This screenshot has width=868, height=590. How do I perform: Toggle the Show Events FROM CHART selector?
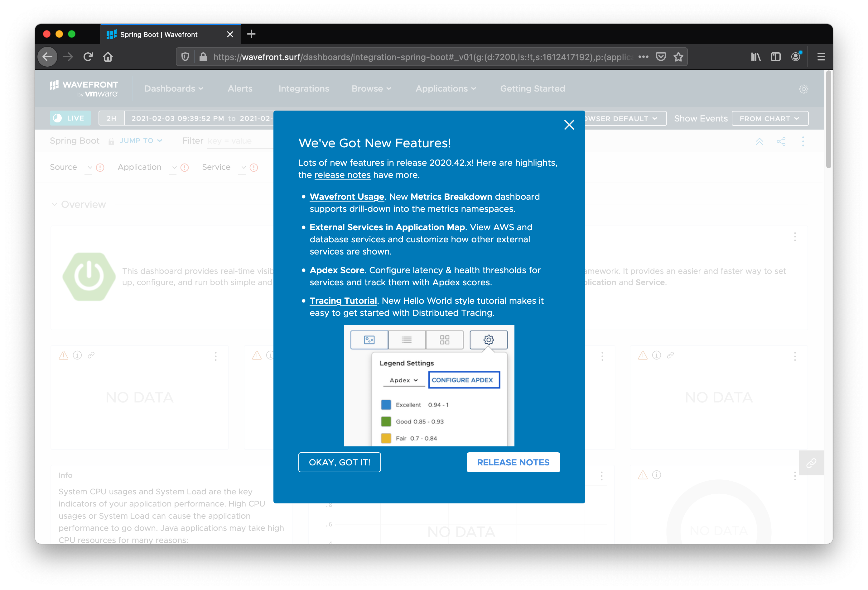pos(769,118)
